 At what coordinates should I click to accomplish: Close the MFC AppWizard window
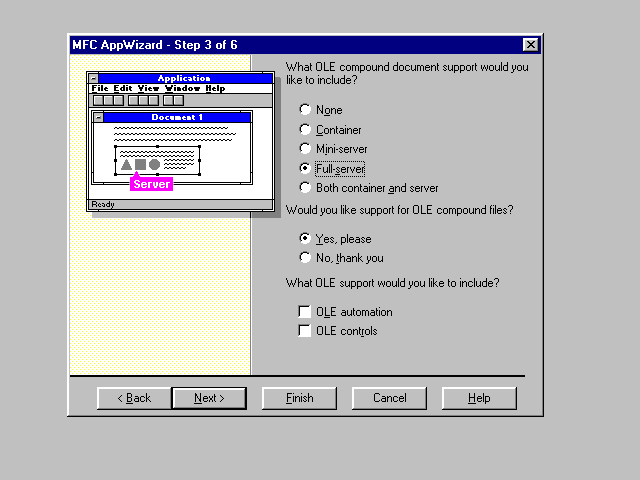[530, 45]
